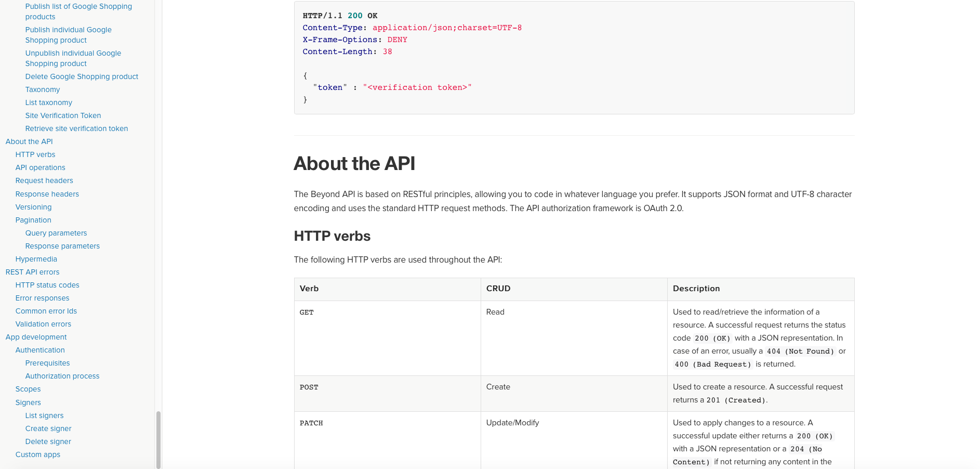980x469 pixels.
Task: Jump to the Versioning section
Action: (x=34, y=207)
